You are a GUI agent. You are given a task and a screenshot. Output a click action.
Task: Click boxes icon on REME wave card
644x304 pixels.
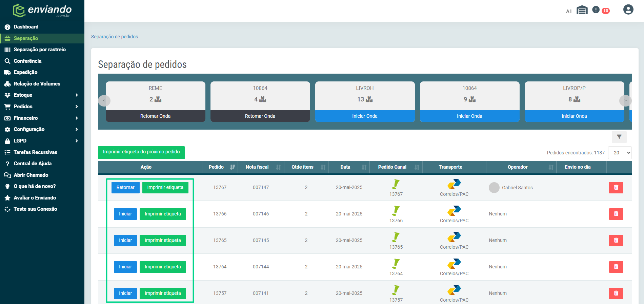pyautogui.click(x=158, y=99)
